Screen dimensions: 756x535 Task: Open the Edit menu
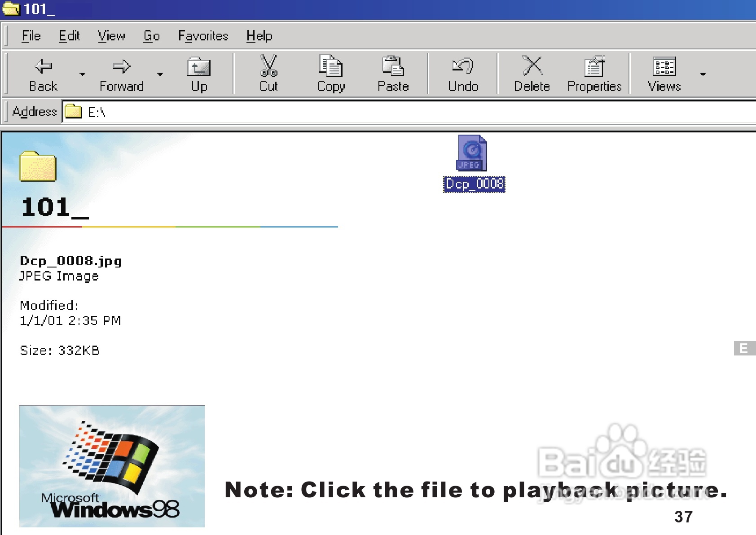[x=69, y=36]
